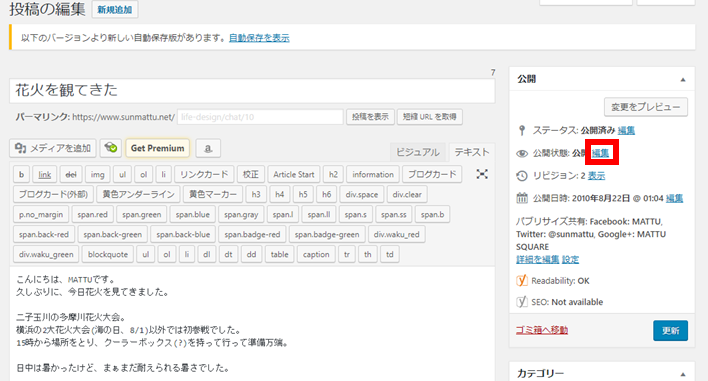Click the ブログカード quicktag button

pyautogui.click(x=432, y=174)
